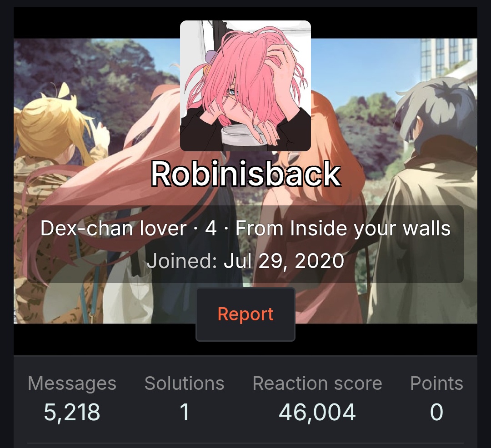Click the Joined label
The height and width of the screenshot is (448, 491).
tap(182, 261)
